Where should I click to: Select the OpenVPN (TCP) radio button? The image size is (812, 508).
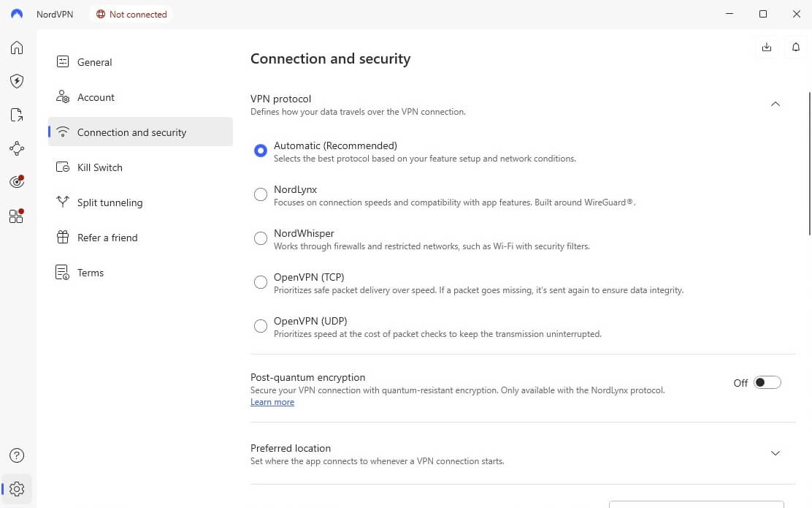tap(261, 282)
